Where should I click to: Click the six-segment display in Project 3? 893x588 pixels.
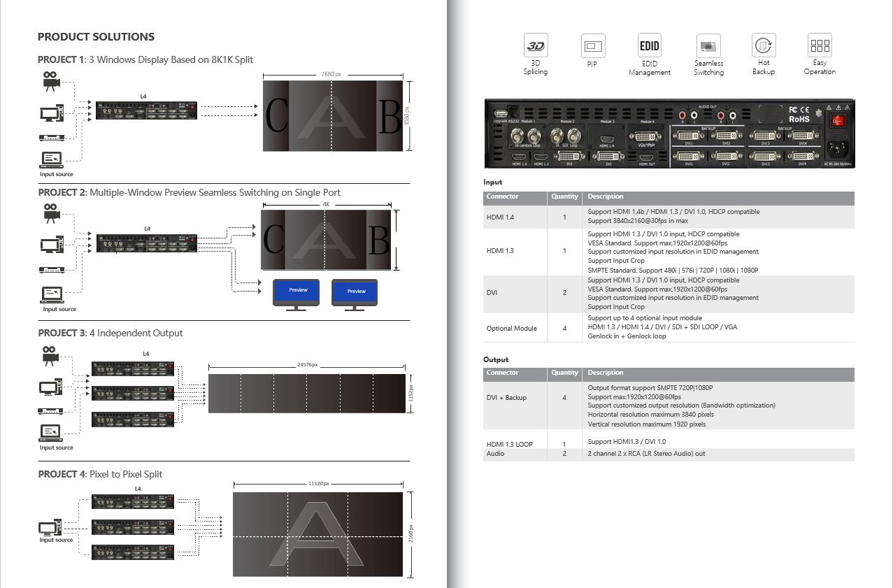click(307, 393)
